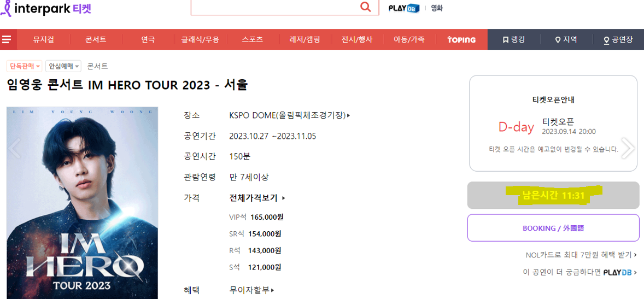644x299 pixels.
Task: Click the red D-day label
Action: coord(516,127)
